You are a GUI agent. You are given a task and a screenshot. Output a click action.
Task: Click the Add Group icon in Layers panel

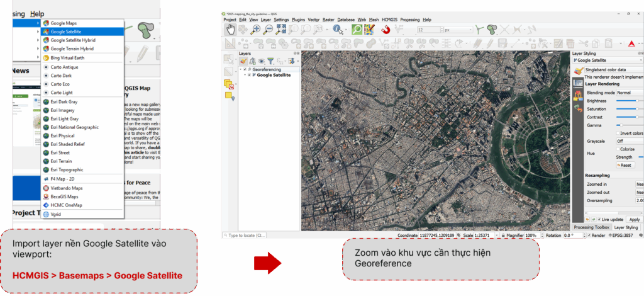(253, 61)
